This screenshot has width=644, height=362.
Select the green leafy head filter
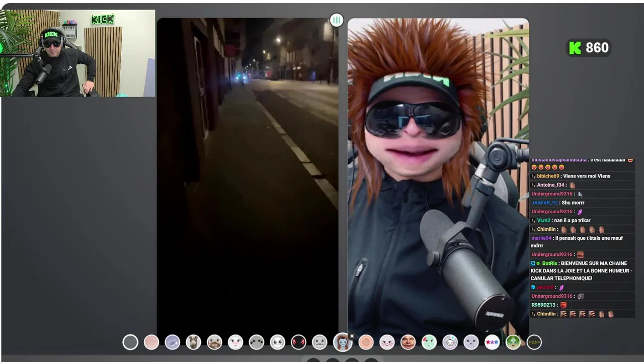click(513, 342)
